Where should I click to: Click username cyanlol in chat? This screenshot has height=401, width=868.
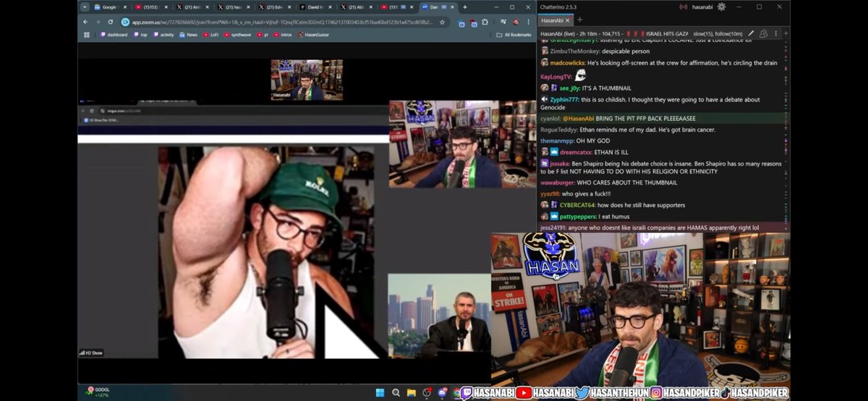point(550,118)
